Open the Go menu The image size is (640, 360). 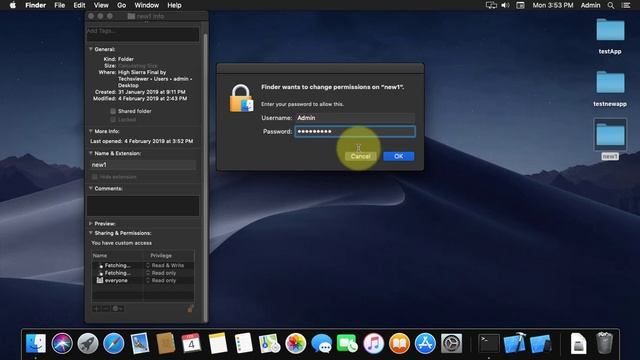(x=122, y=5)
